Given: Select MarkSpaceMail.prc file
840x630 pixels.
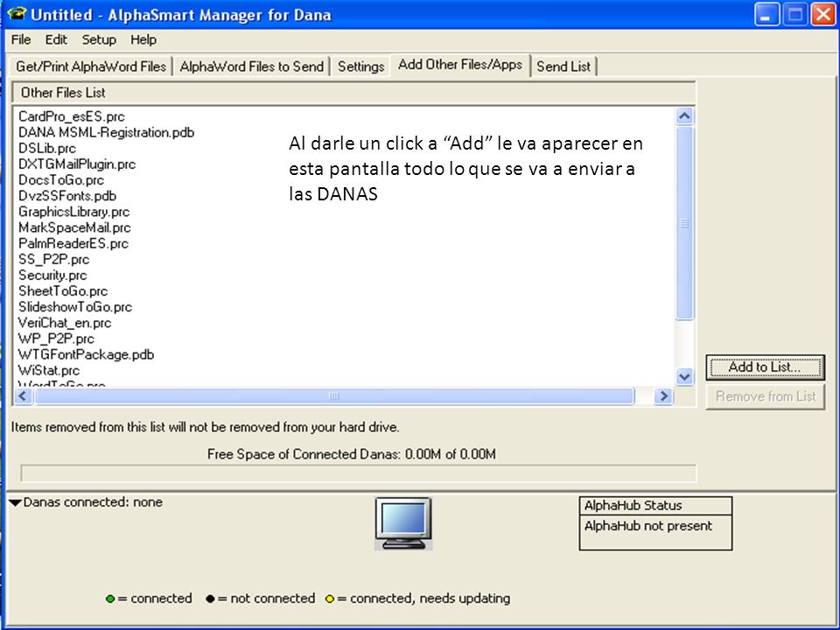Looking at the screenshot, I should click(74, 227).
